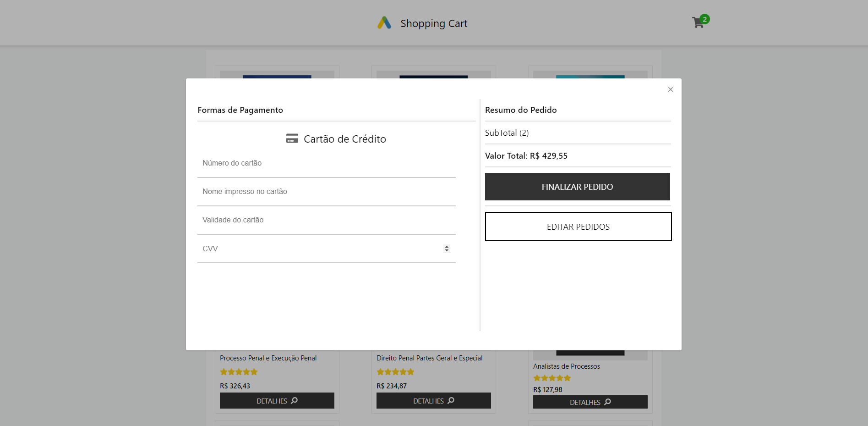This screenshot has height=426, width=868.
Task: Close the payment dialog with the X
Action: tap(670, 89)
